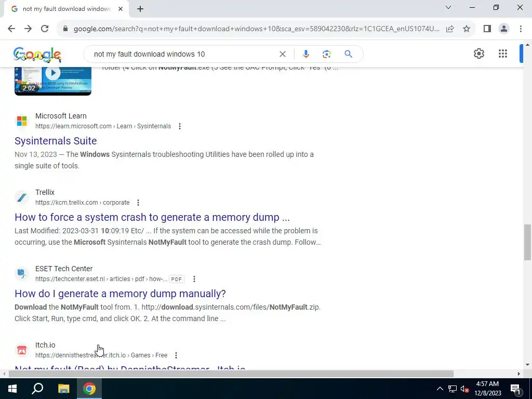Open the notification center icon

pos(515,389)
